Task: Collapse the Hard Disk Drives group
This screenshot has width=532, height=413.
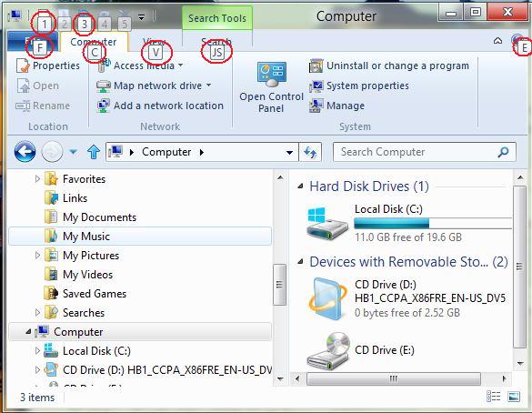Action: point(300,186)
